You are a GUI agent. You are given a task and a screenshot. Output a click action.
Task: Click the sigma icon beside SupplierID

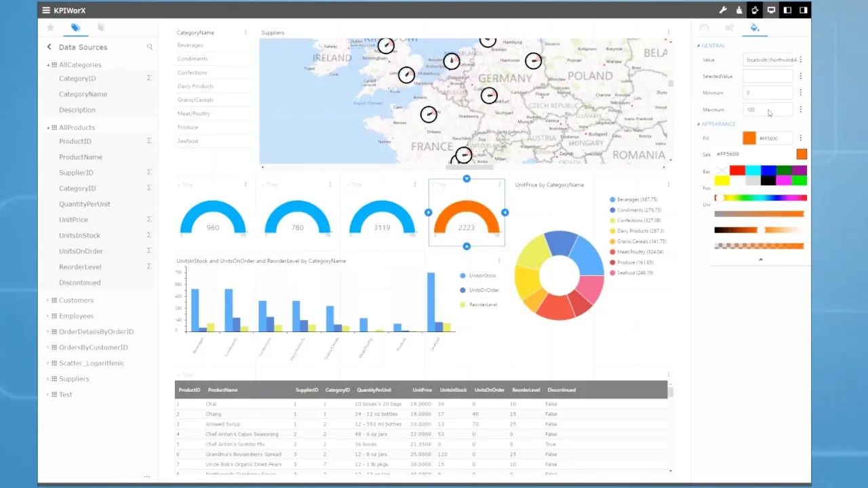pyautogui.click(x=149, y=172)
